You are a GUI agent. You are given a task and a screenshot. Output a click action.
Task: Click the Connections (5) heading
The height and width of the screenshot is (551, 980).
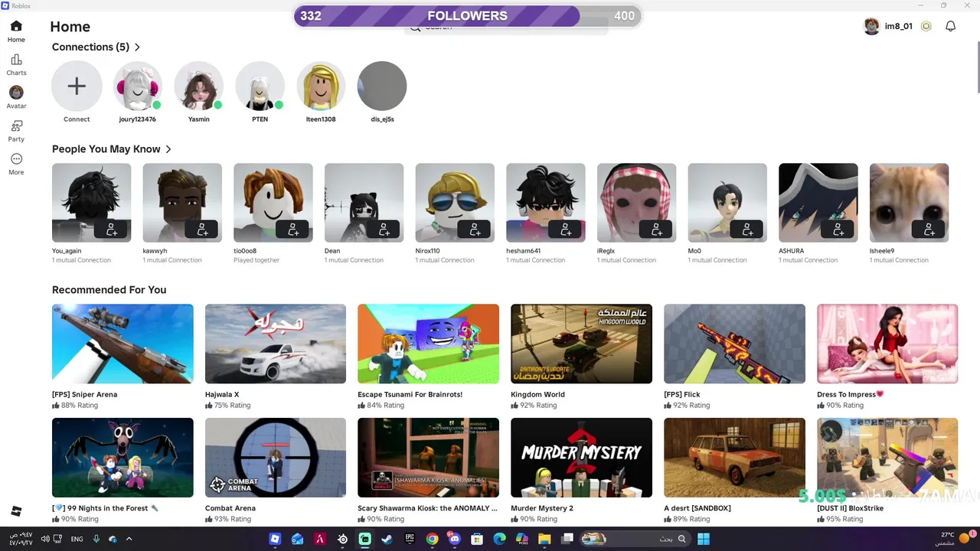click(90, 47)
